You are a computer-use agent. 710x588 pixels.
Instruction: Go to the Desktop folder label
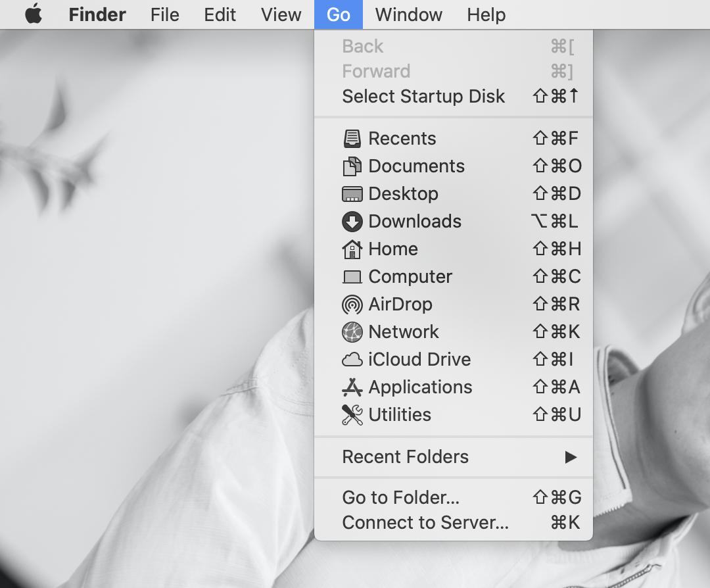(x=404, y=194)
